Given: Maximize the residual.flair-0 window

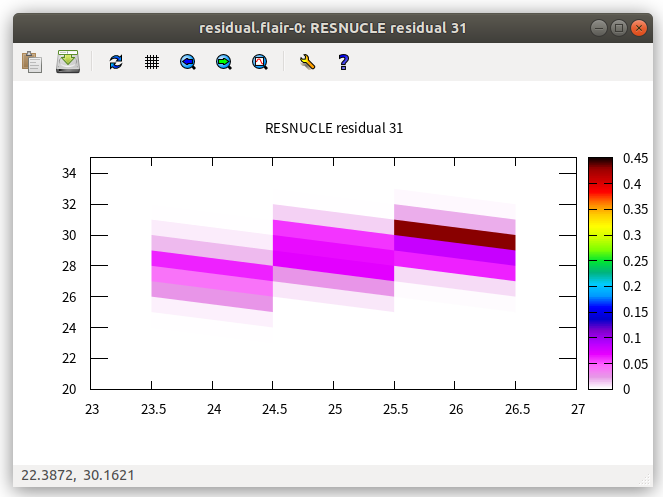Looking at the screenshot, I should [619, 28].
